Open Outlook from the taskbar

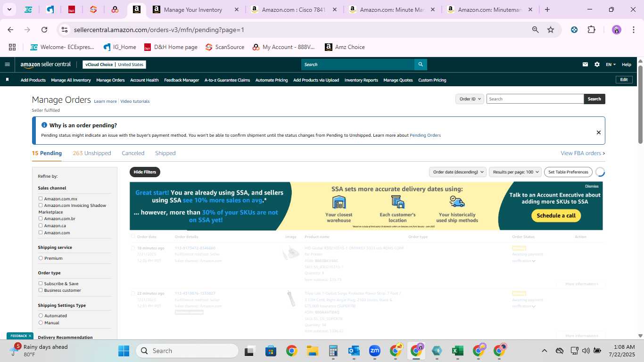click(x=354, y=351)
